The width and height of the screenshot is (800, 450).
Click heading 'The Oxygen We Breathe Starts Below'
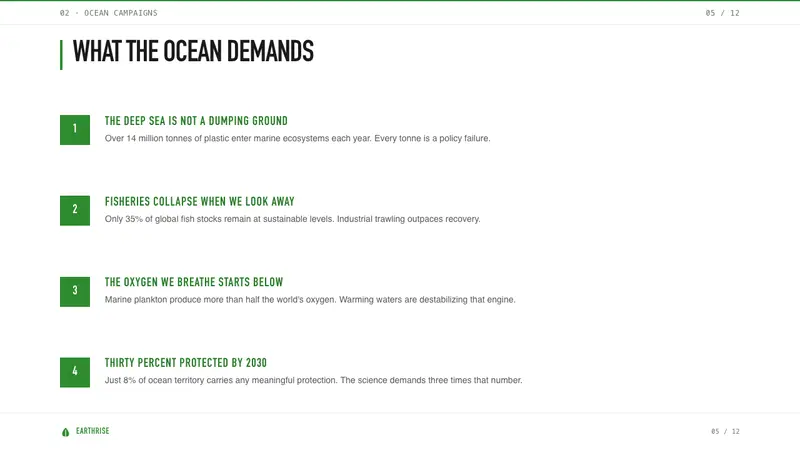pos(194,282)
